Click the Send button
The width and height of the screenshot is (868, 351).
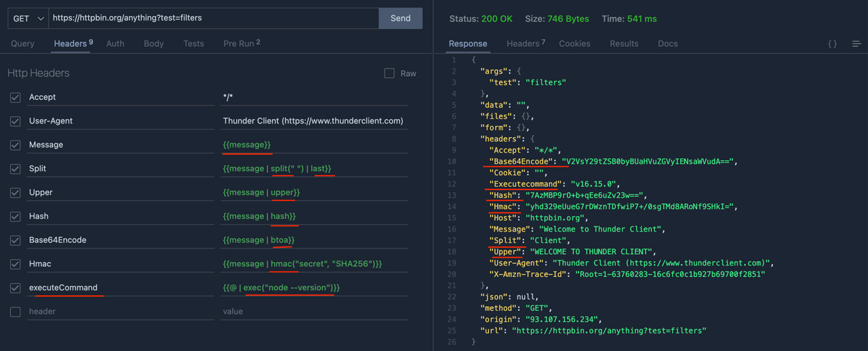coord(400,18)
